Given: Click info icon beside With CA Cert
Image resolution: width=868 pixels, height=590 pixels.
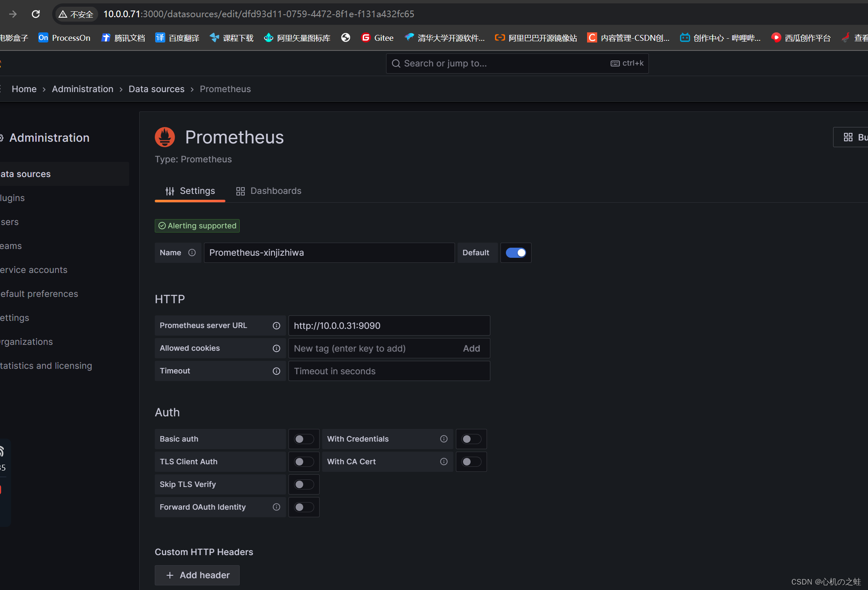Looking at the screenshot, I should [x=444, y=462].
